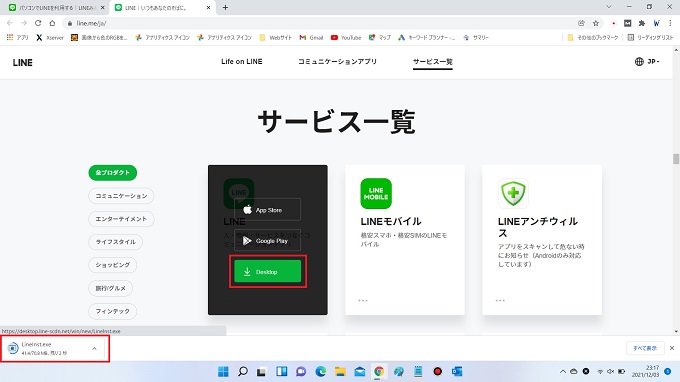680x382 pixels.
Task: Click the blue W extension icon
Action: pos(656,23)
